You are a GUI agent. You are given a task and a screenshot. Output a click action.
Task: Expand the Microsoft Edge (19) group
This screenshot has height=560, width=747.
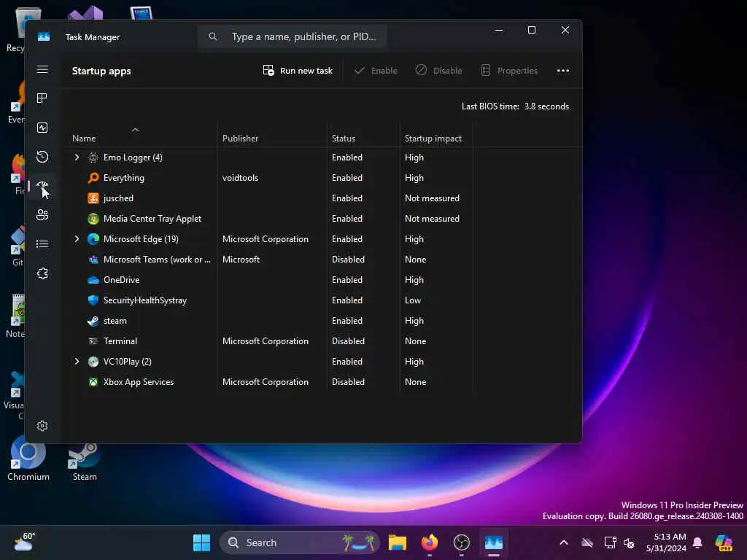pyautogui.click(x=77, y=239)
